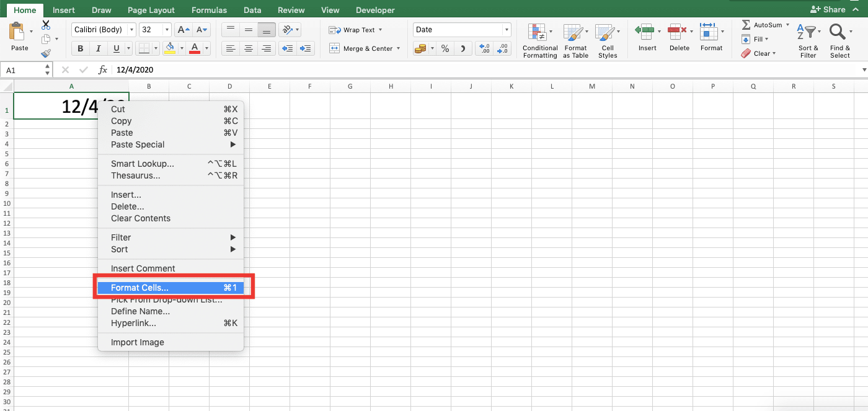Click the Increase Decimal icon
Viewport: 868px width, 411px height.
tap(484, 47)
